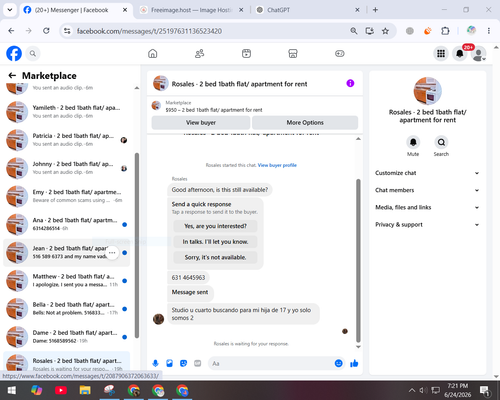Record a voice clip with microphone icon
The width and height of the screenshot is (500, 400).
(x=155, y=363)
